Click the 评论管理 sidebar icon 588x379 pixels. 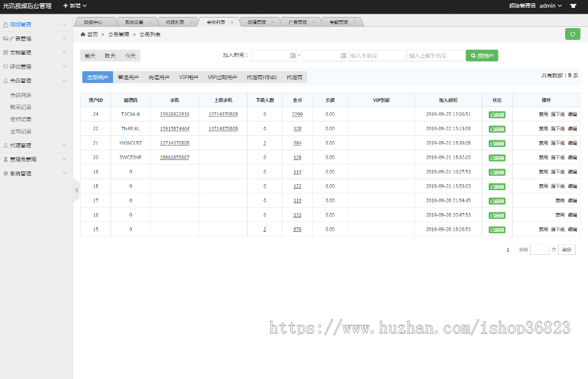click(x=6, y=67)
